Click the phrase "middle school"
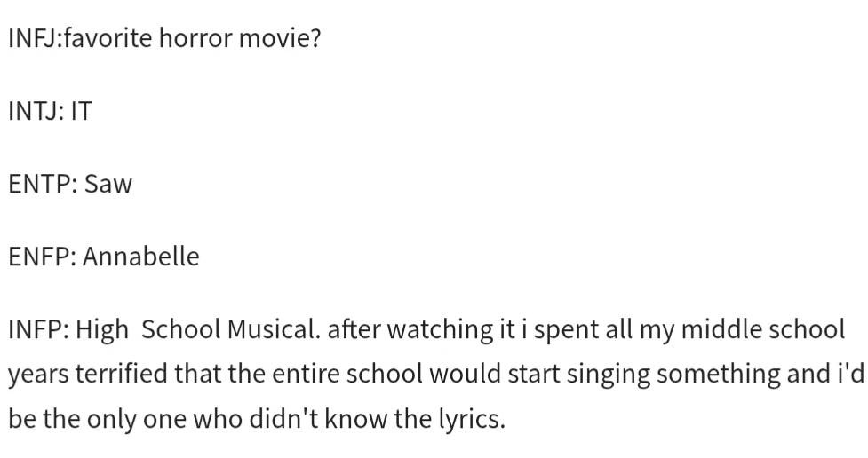 772,329
